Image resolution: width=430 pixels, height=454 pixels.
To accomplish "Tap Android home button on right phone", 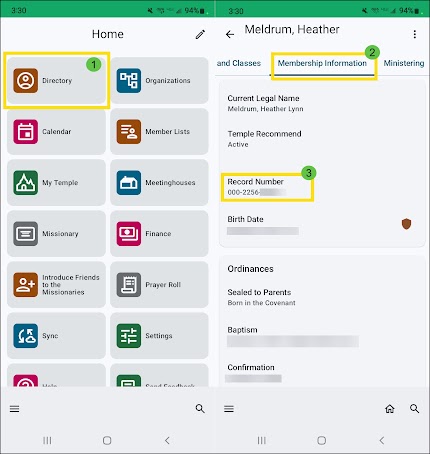I will click(322, 441).
